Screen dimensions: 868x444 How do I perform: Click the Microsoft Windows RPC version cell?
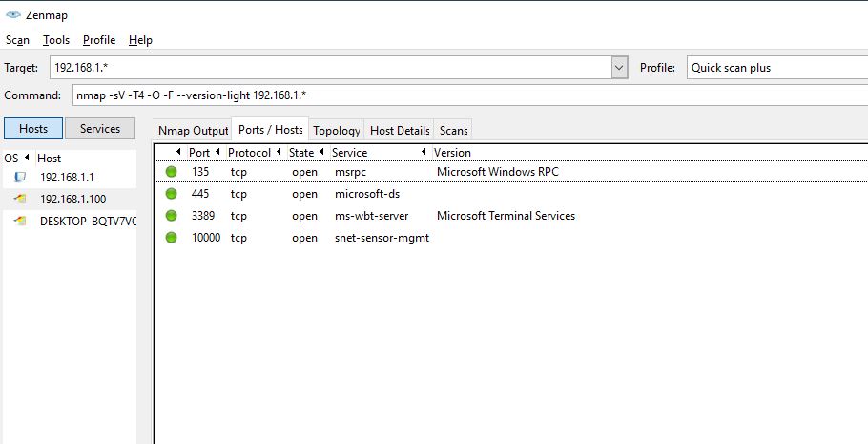498,172
